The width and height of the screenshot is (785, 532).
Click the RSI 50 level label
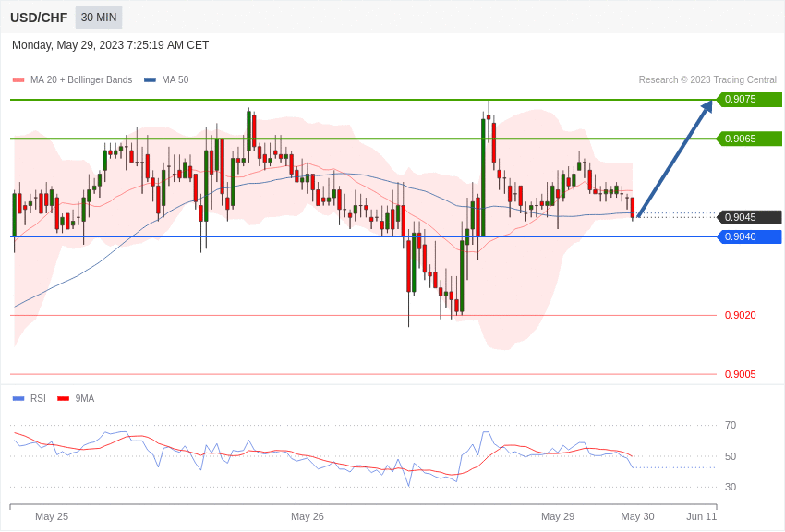[731, 456]
